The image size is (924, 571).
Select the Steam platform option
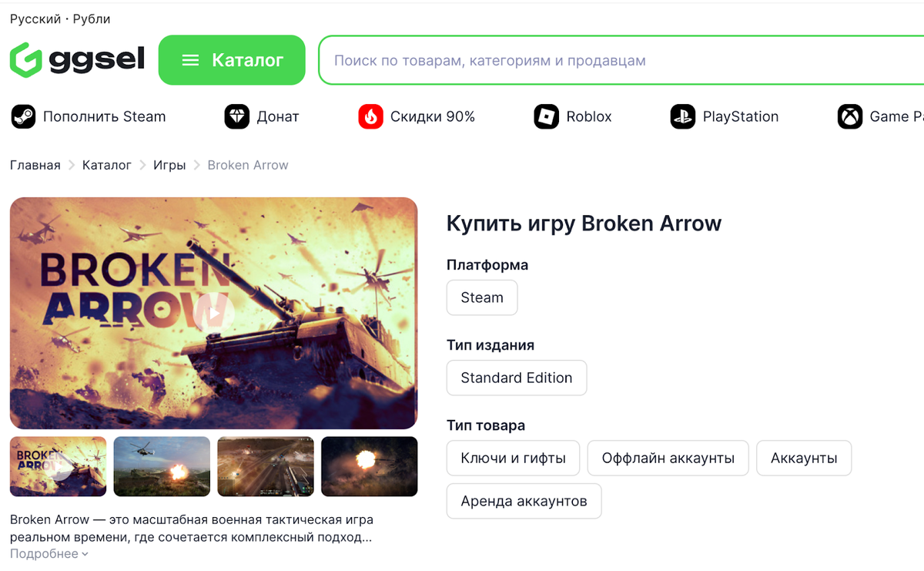[x=482, y=297]
